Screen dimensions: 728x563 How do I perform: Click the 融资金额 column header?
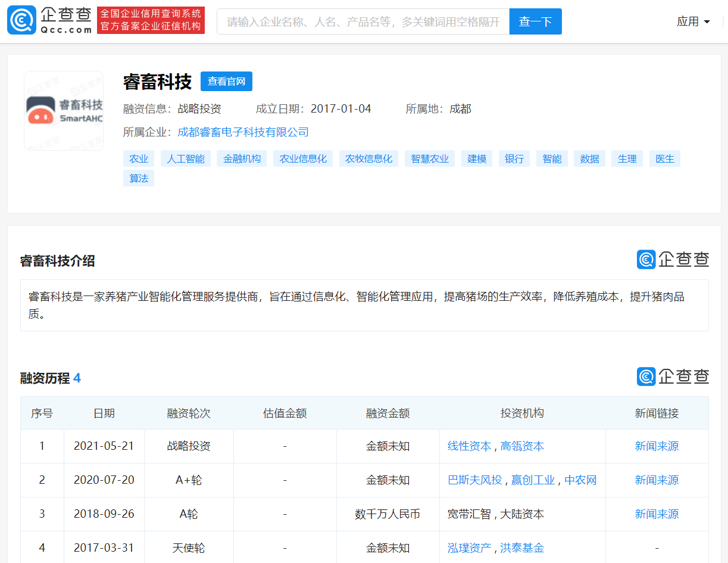[388, 413]
